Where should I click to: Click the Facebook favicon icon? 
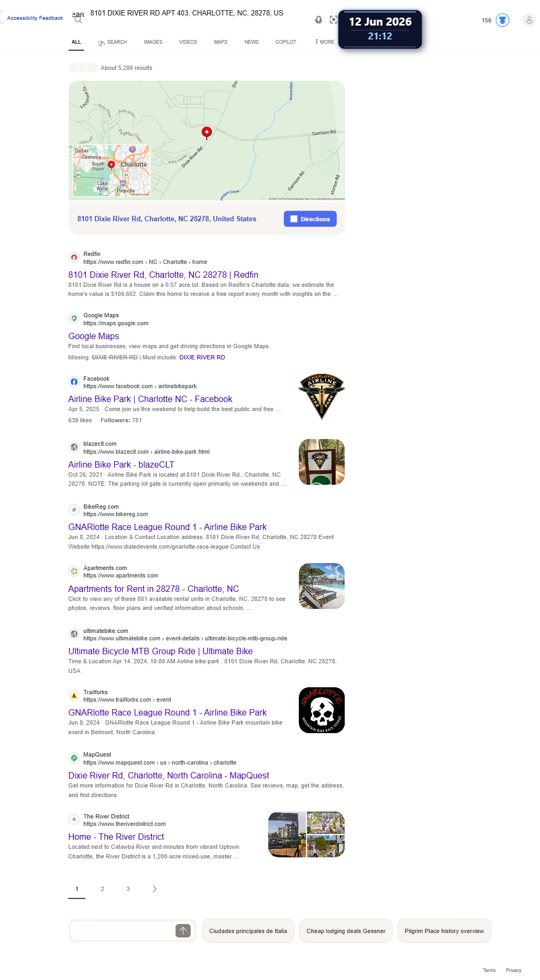coord(74,382)
